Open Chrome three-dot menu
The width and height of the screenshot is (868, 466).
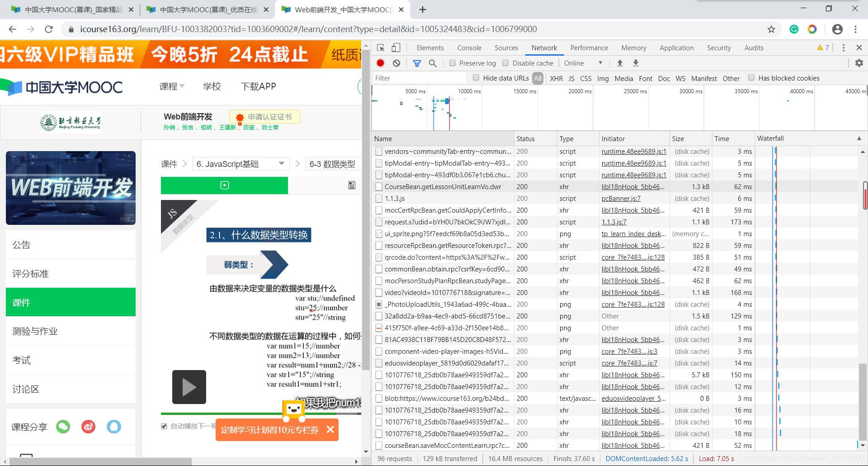[x=855, y=29]
